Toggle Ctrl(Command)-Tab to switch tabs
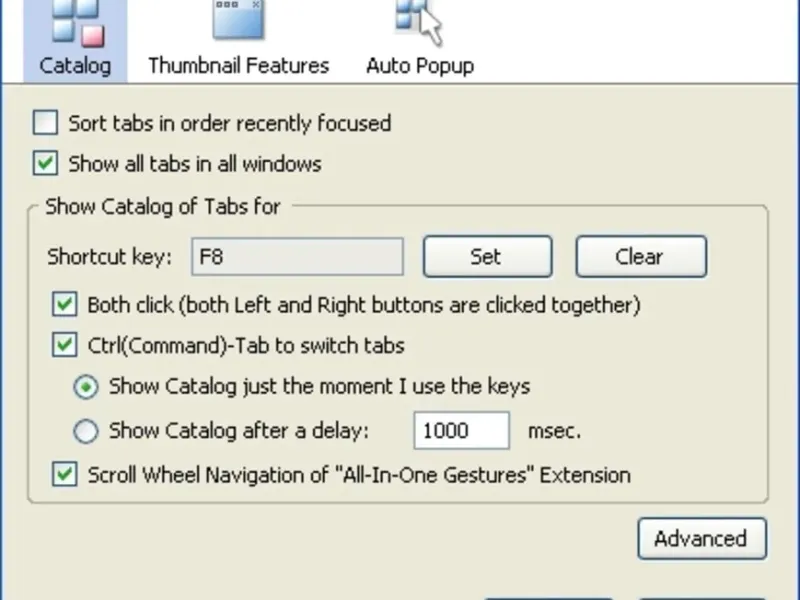This screenshot has width=800, height=600. coord(65,346)
